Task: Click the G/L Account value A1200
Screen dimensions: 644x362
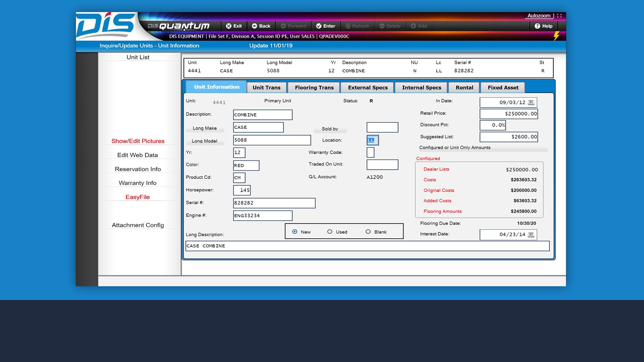Action: pos(375,177)
